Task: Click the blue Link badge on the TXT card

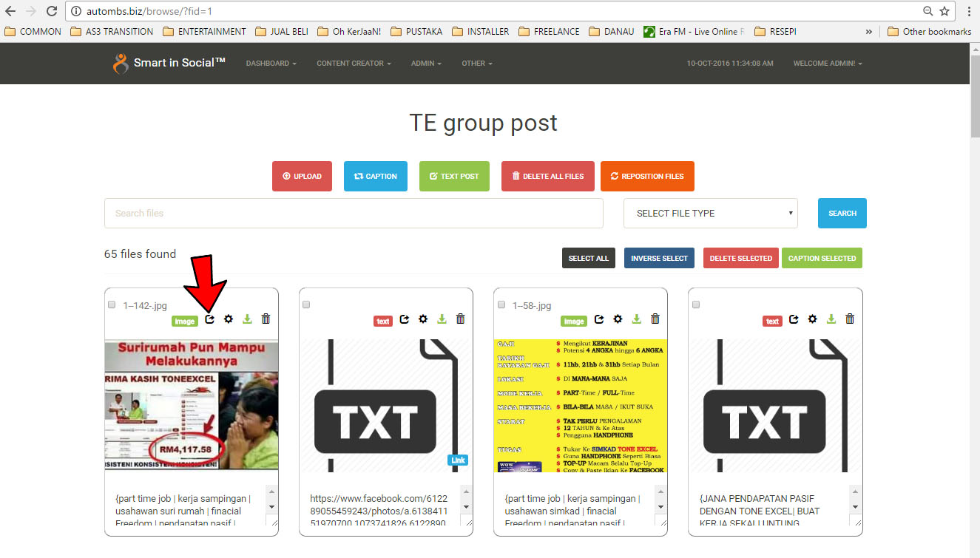Action: click(x=458, y=460)
